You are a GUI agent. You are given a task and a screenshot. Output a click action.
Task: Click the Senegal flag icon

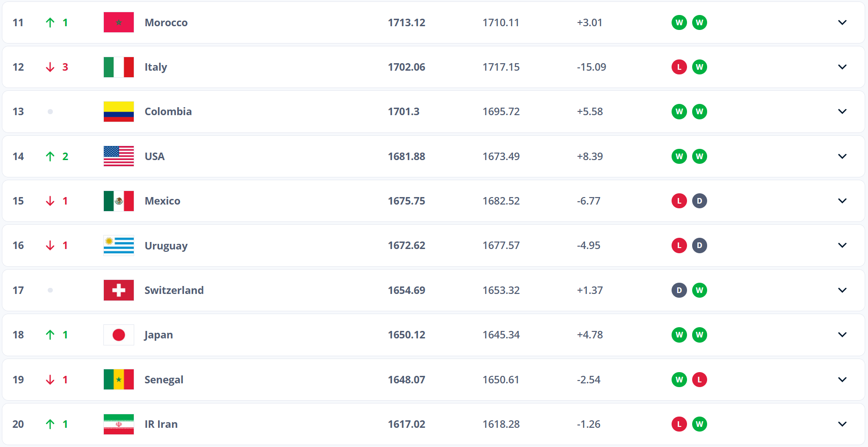point(118,380)
